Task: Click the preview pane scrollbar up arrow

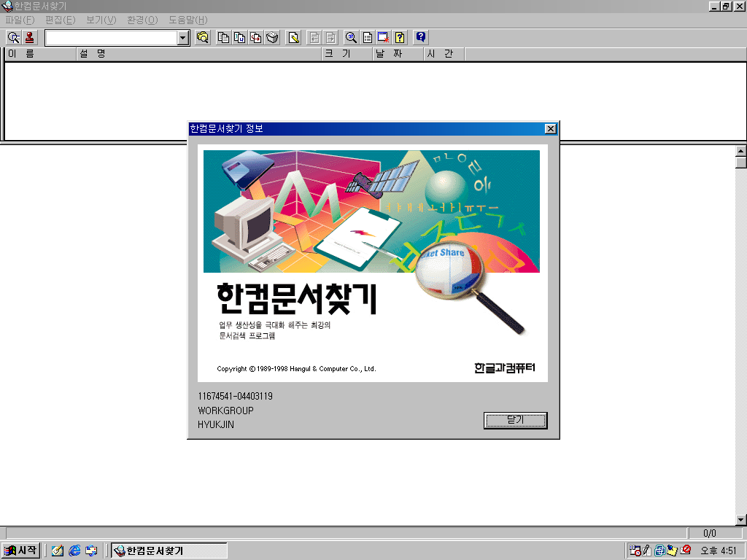Action: point(741,152)
